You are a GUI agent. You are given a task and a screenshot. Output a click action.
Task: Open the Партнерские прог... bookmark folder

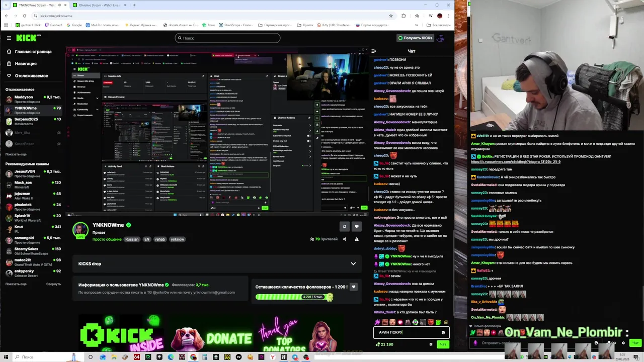[276, 25]
